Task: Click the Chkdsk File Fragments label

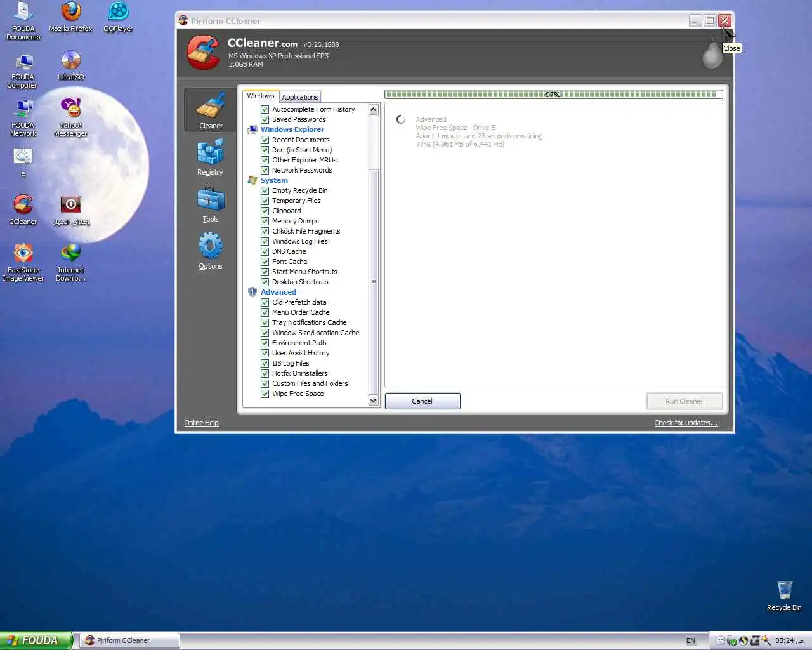Action: (306, 231)
